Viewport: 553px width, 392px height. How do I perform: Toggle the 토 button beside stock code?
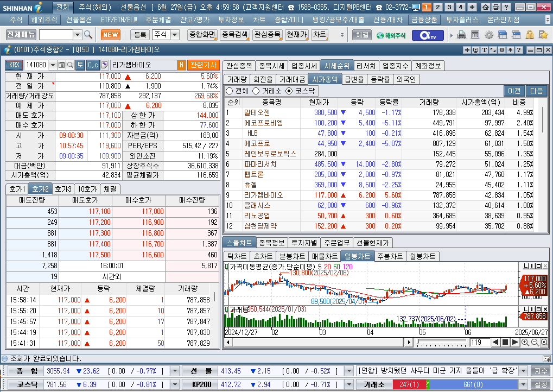tap(80, 65)
